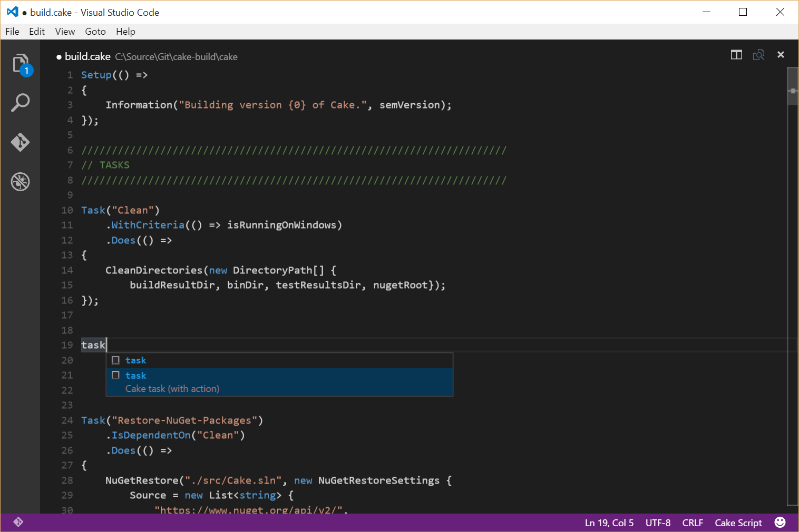Change the UTF-8 file encoding
This screenshot has width=799, height=532.
[x=658, y=523]
